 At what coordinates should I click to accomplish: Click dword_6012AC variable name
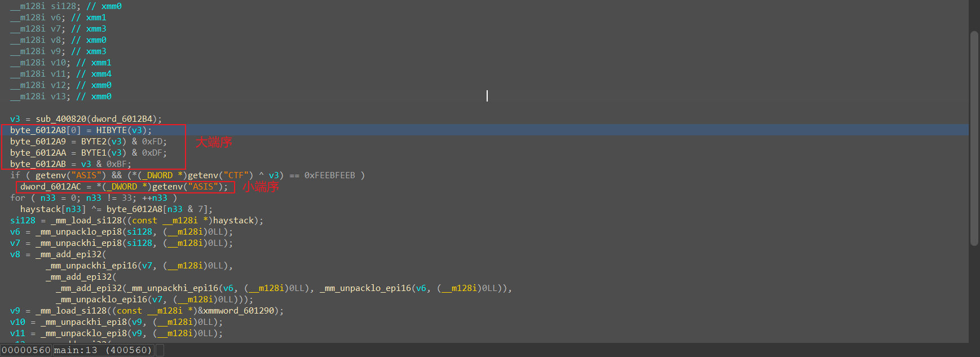51,187
